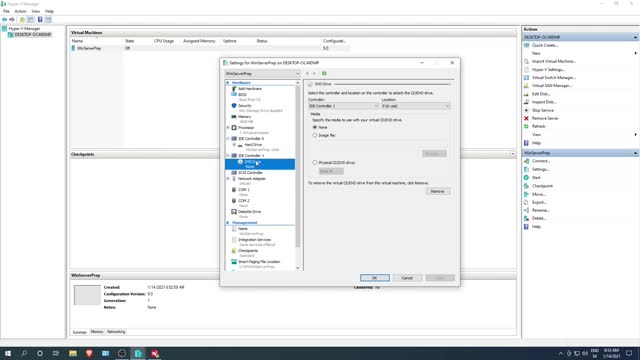Select the SCSI Controller entry
Screen dimensions: 640x360
250,173
